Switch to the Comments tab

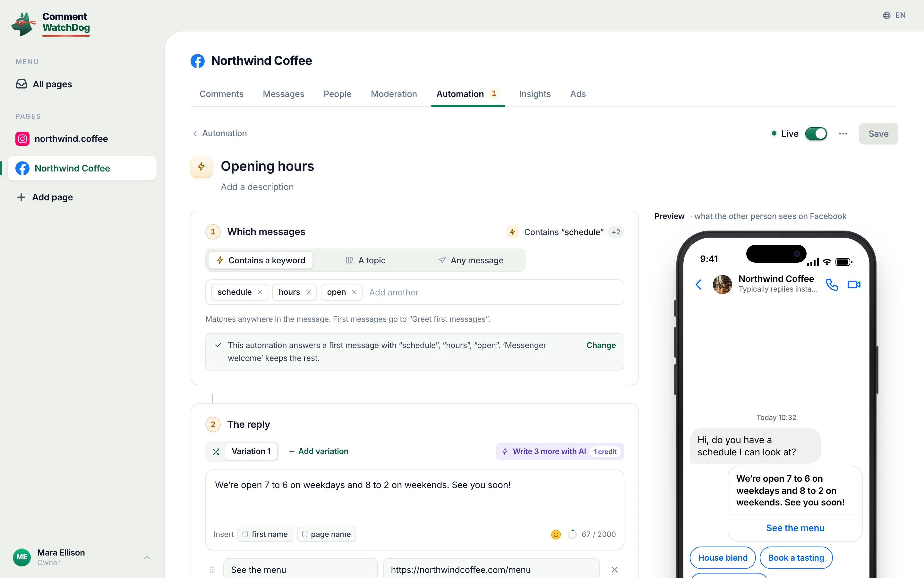[x=221, y=94]
